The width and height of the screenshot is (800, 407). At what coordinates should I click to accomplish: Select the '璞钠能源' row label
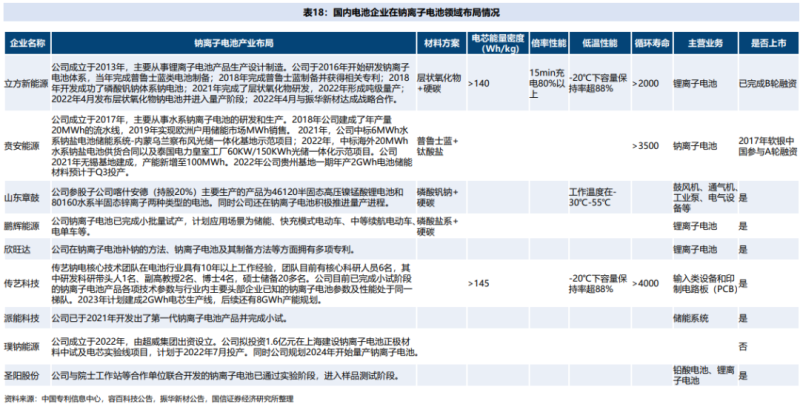(28, 346)
